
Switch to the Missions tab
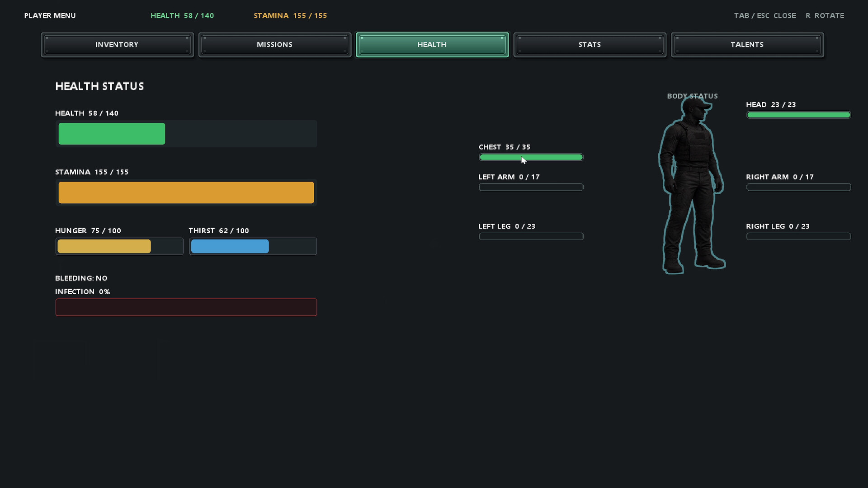[x=275, y=45]
